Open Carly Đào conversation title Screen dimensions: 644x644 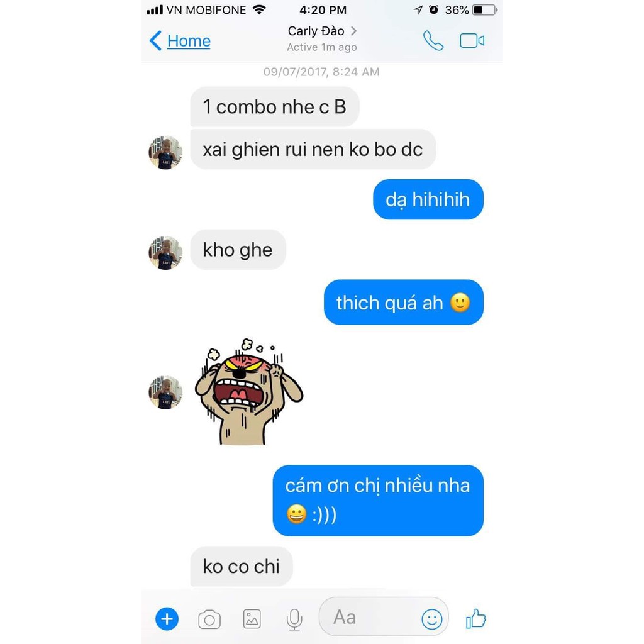pyautogui.click(x=316, y=31)
